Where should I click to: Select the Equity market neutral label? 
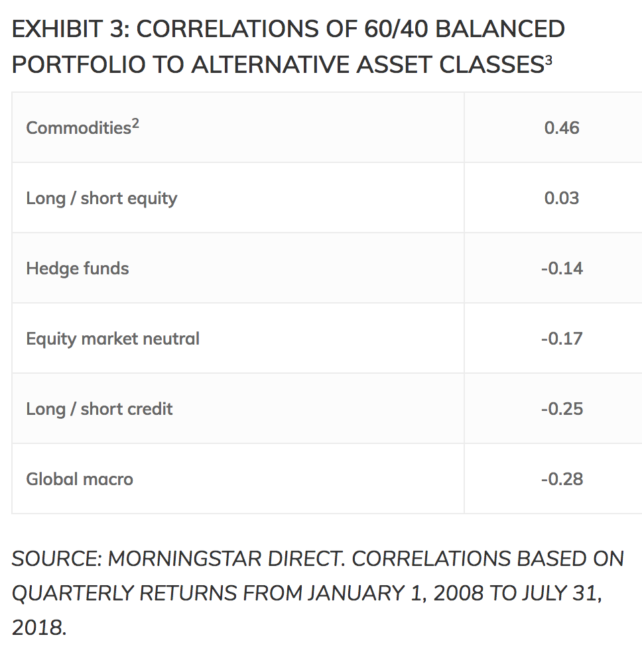click(113, 339)
